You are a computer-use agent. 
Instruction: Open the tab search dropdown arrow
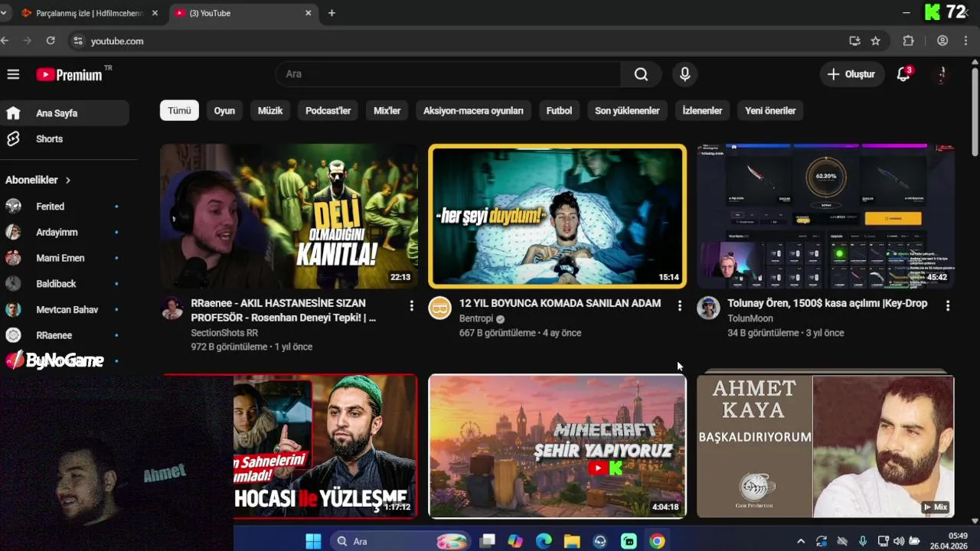coord(4,13)
